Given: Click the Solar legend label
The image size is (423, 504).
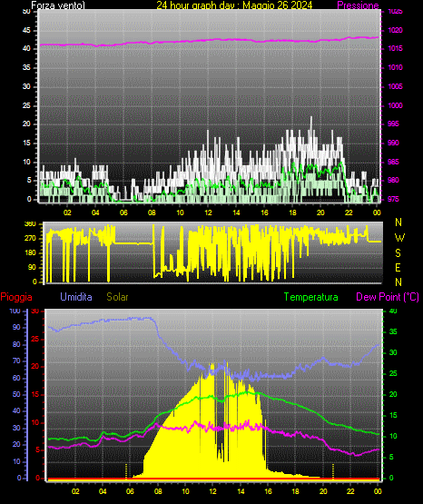Looking at the screenshot, I should click(117, 297).
